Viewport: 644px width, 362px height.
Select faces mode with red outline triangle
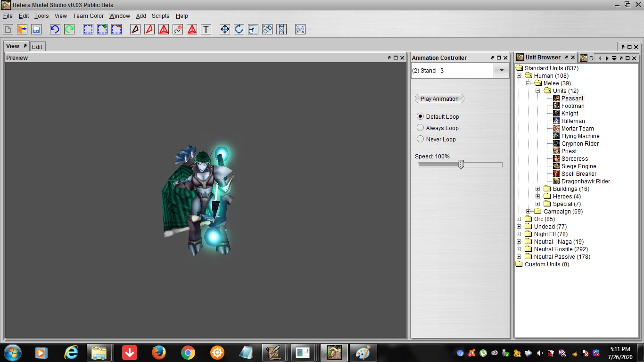tap(149, 29)
